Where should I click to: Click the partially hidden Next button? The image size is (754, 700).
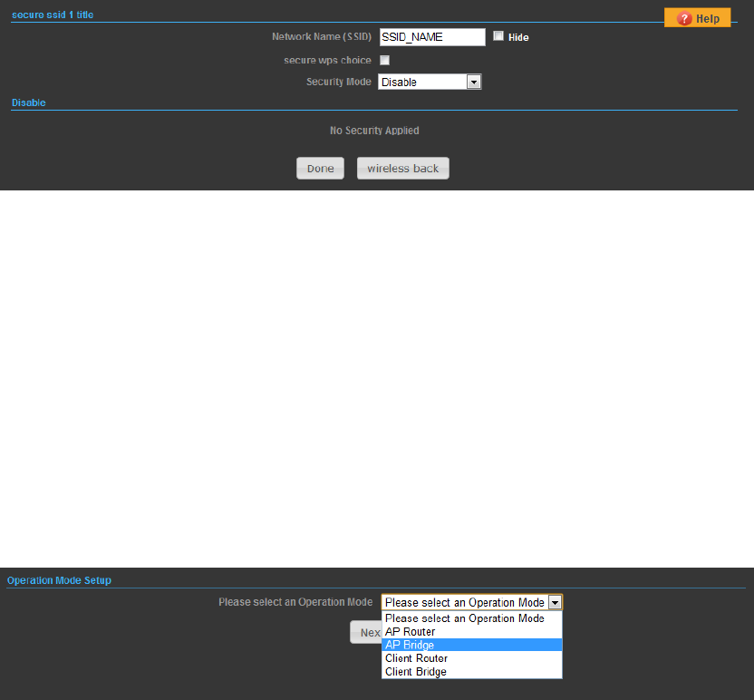[366, 632]
